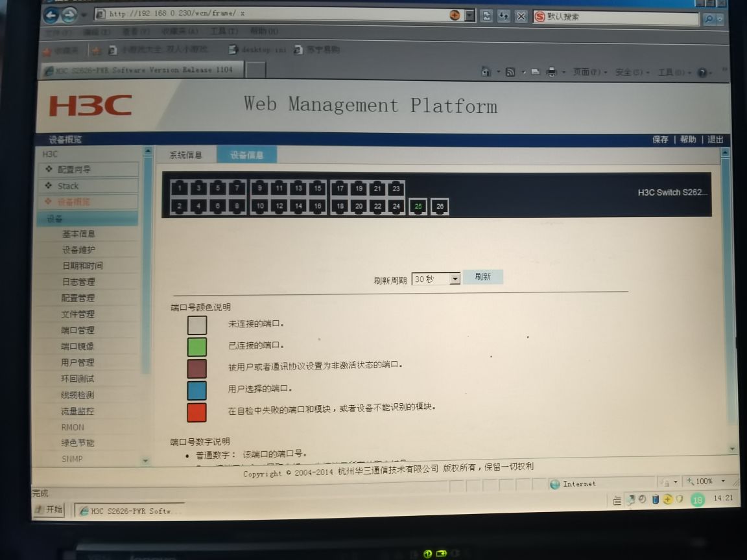
Task: Click the 退出 logout link
Action: (715, 139)
